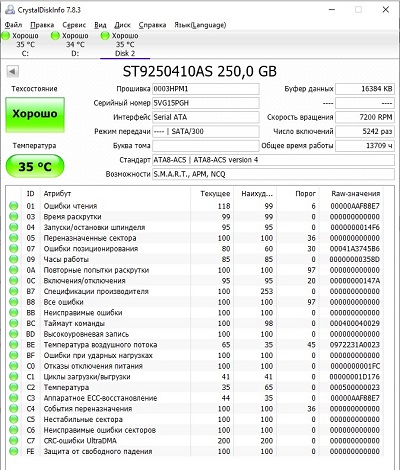The width and height of the screenshot is (400, 470).
Task: Click status dot for Все ошибки
Action: point(14,302)
